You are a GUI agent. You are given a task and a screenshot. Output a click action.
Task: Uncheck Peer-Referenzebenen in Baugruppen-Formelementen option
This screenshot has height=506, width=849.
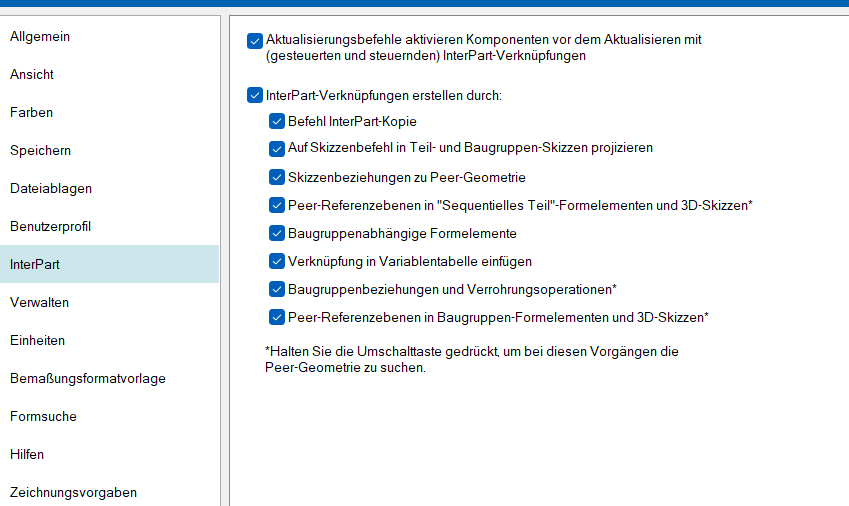[x=277, y=317]
